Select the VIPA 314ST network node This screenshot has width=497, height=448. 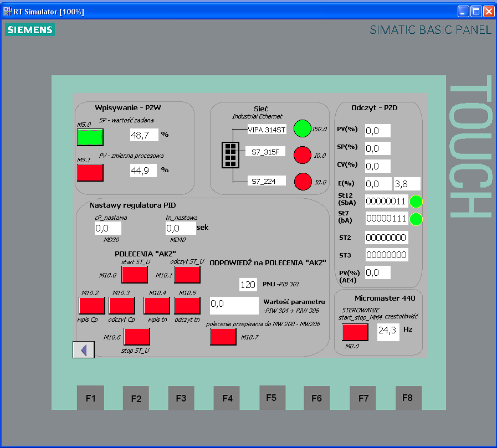pyautogui.click(x=267, y=129)
